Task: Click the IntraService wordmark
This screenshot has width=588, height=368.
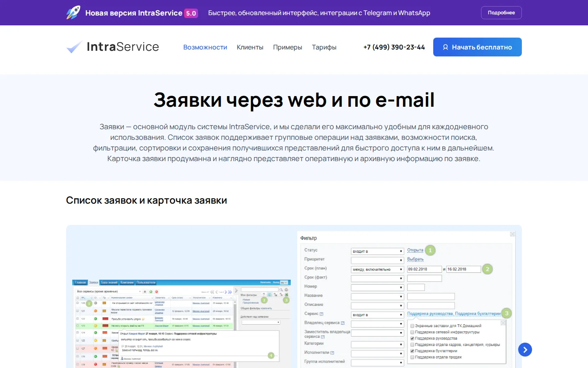Action: click(x=122, y=47)
